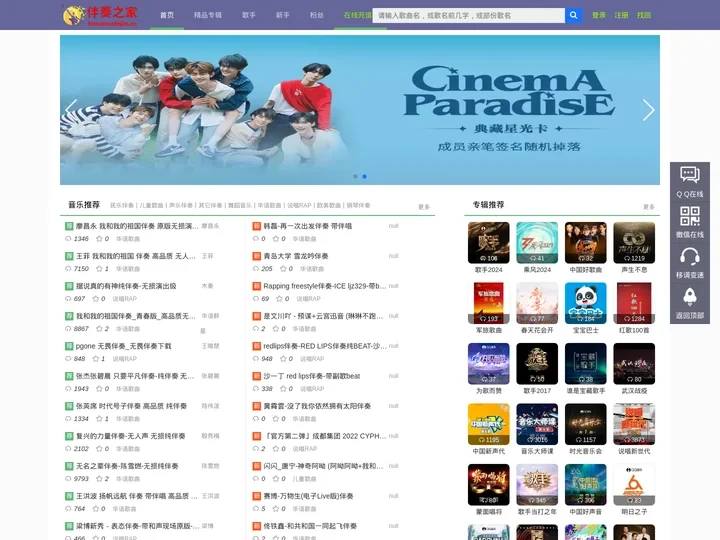Open the 说唱新世代 album cover
This screenshot has height=540, width=720.
tap(634, 424)
